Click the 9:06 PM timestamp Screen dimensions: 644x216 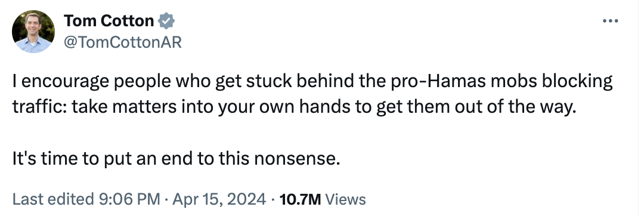pyautogui.click(x=129, y=199)
